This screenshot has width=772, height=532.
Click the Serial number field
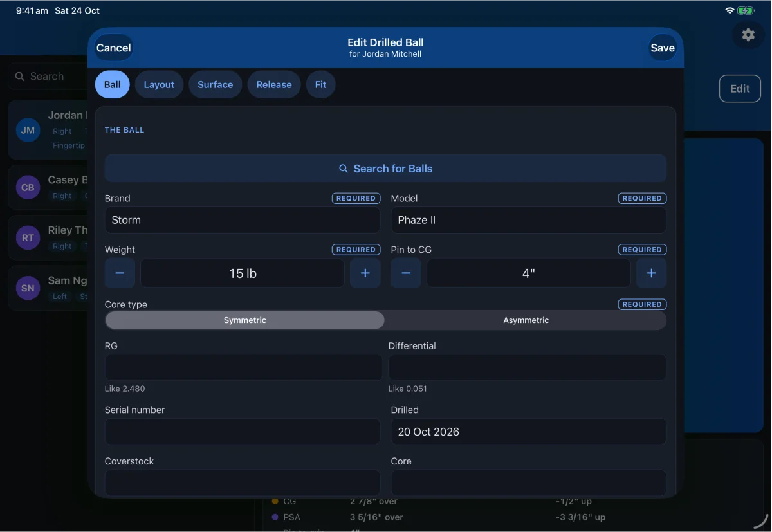click(x=243, y=432)
